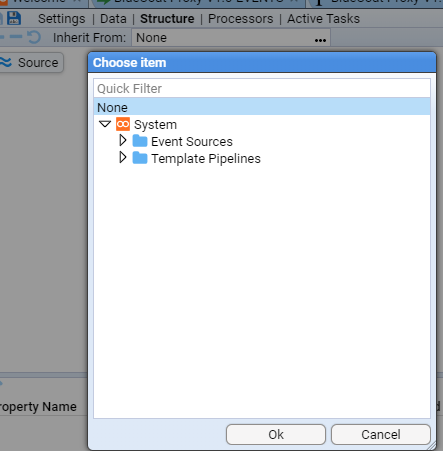
Task: Click the minus remove icon in the toolbar
Action: point(16,37)
